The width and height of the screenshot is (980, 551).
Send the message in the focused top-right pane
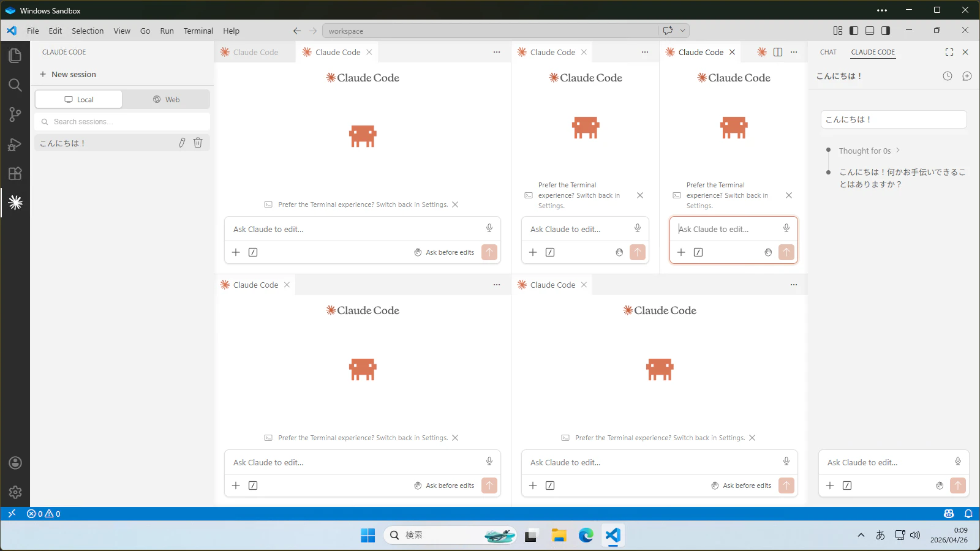tap(786, 252)
